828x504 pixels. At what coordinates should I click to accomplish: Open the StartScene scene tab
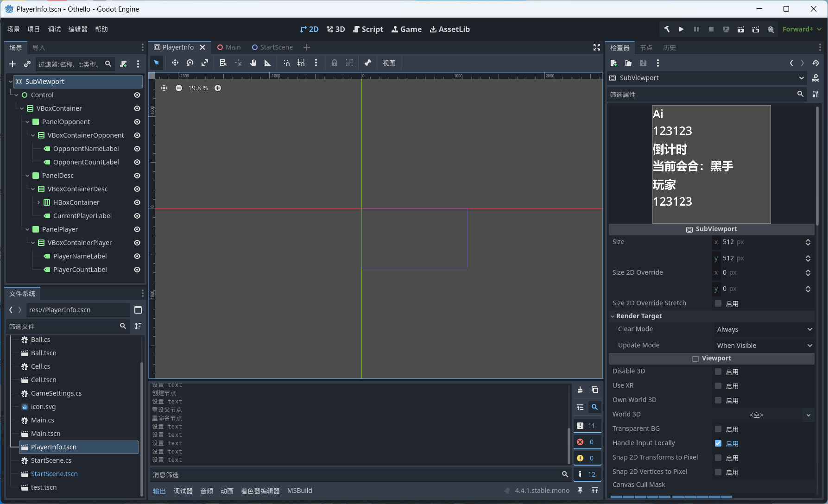(x=272, y=47)
